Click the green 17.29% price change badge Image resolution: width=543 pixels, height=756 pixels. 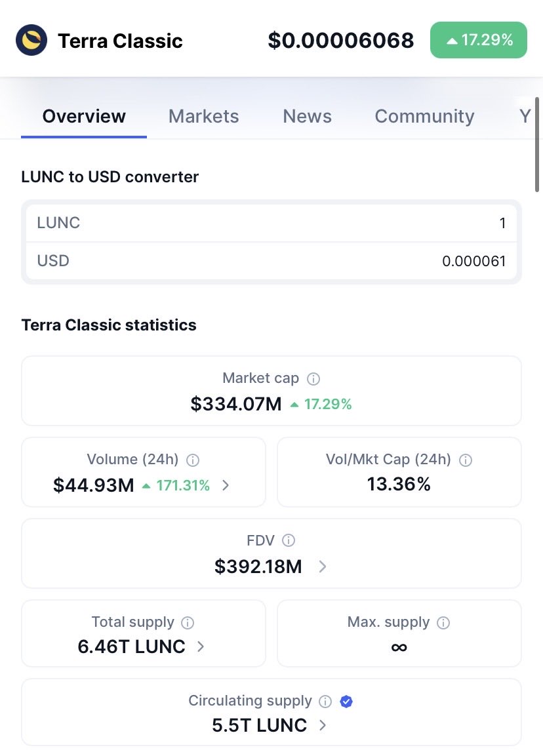[478, 39]
